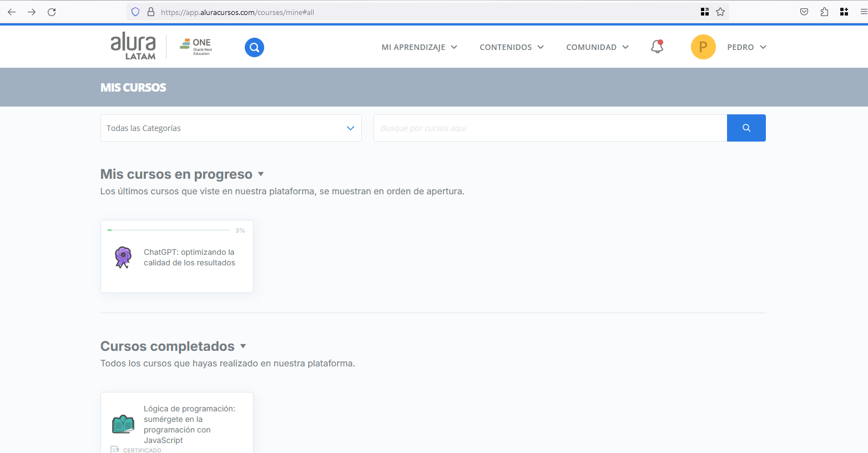Screen dimensions: 868x453
Task: Open the QR code icon in address bar
Action: pos(705,12)
